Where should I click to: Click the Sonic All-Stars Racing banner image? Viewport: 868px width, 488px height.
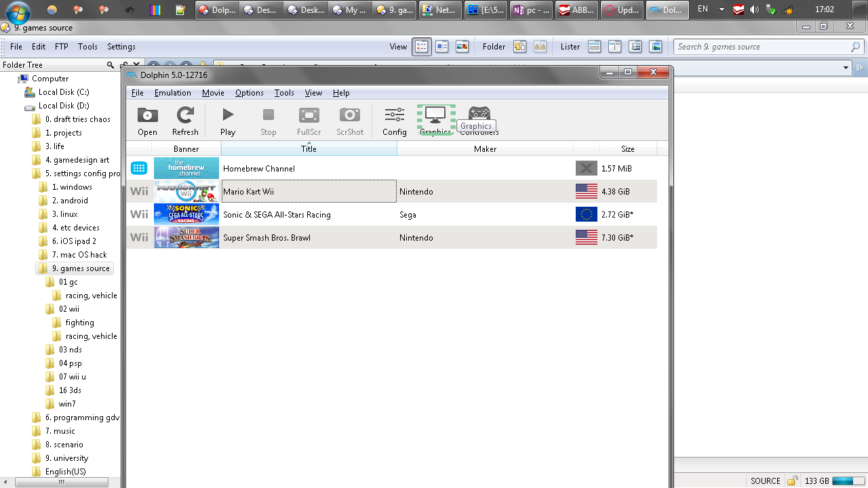(x=186, y=214)
